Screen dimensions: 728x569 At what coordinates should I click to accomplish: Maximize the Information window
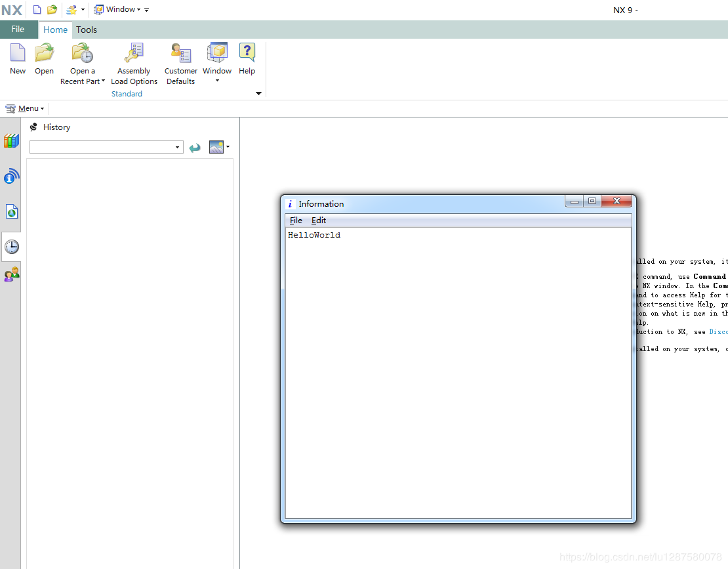coord(592,201)
